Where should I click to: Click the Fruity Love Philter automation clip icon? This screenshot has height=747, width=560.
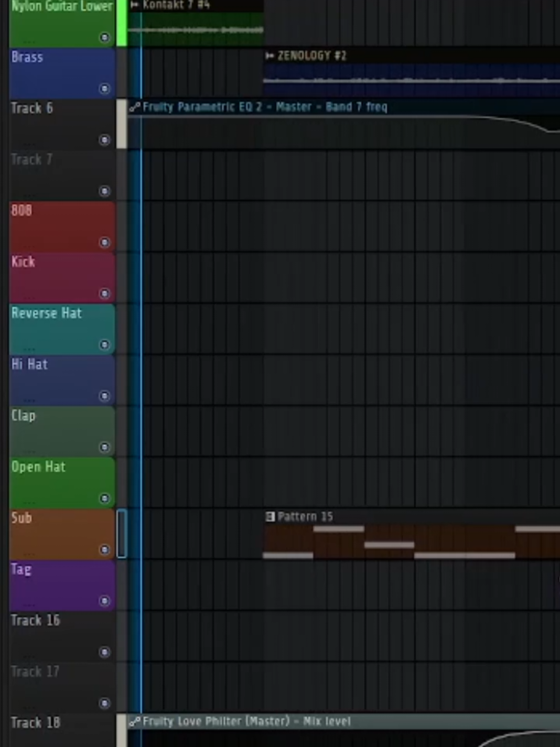(x=135, y=722)
